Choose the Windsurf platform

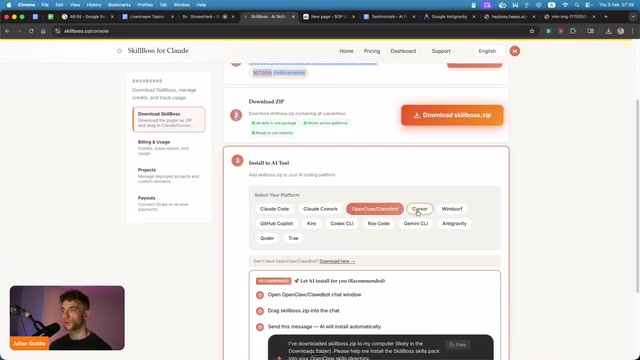452,209
